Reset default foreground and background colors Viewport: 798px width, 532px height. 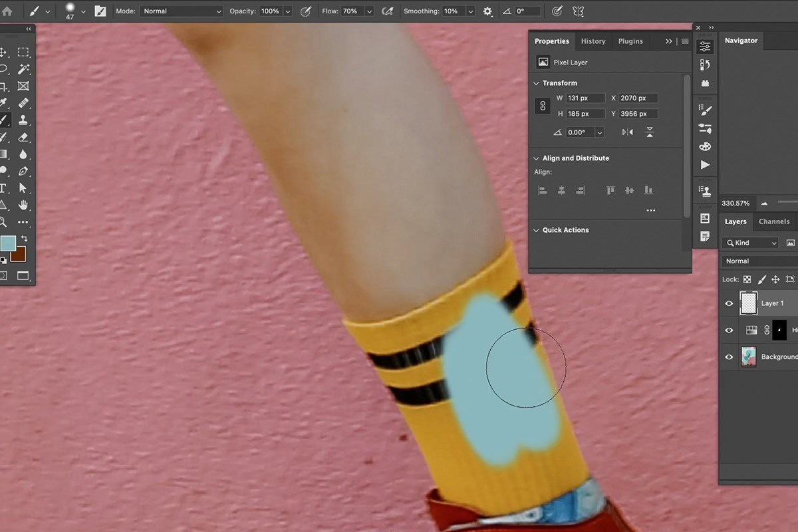[3, 260]
